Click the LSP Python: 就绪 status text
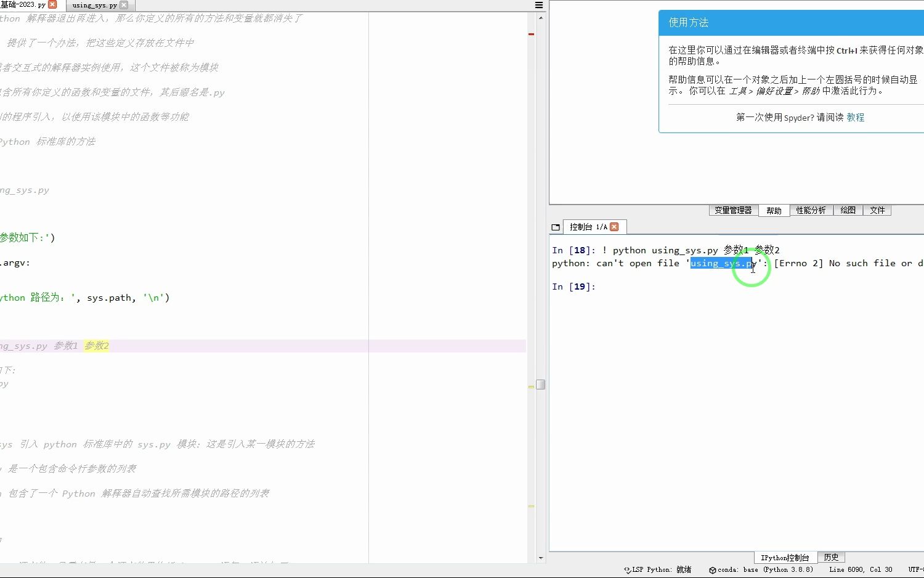924x578 pixels. point(662,569)
